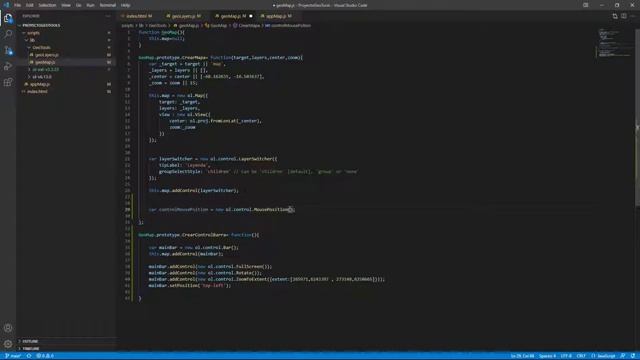
Task: Switch to the appMap.js editor tab
Action: (x=279, y=16)
